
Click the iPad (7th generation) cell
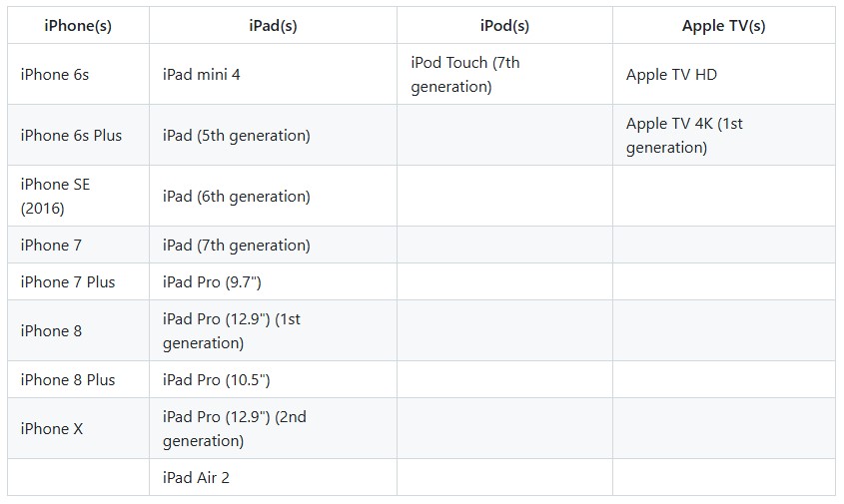(x=237, y=246)
